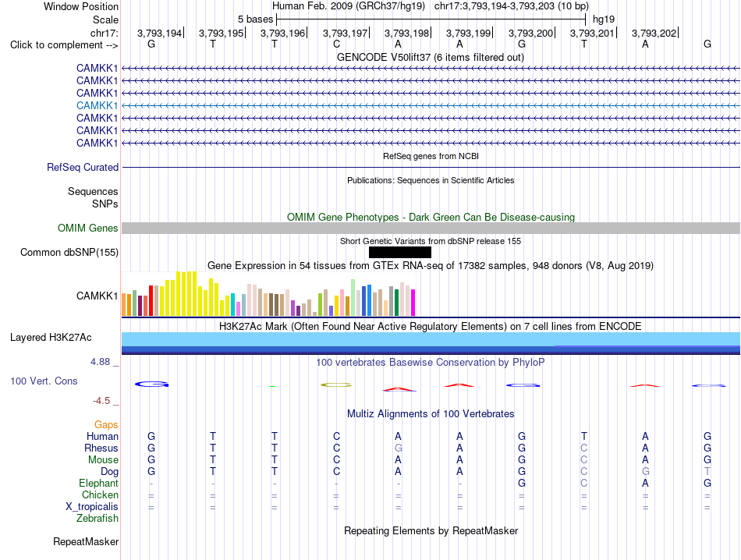Open the RefSeq Curated track label
The image size is (741, 560).
tap(83, 167)
